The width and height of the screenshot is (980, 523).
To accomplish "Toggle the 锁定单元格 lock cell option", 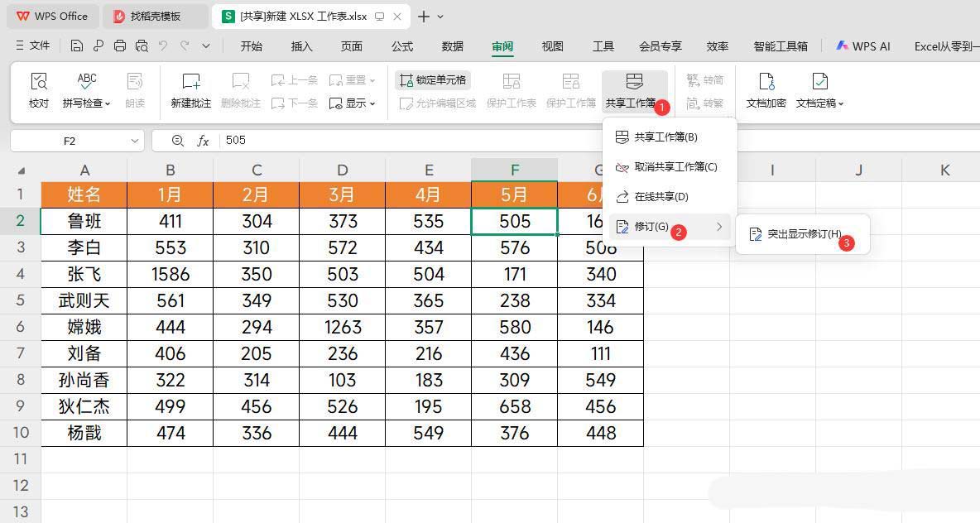I will (x=433, y=80).
